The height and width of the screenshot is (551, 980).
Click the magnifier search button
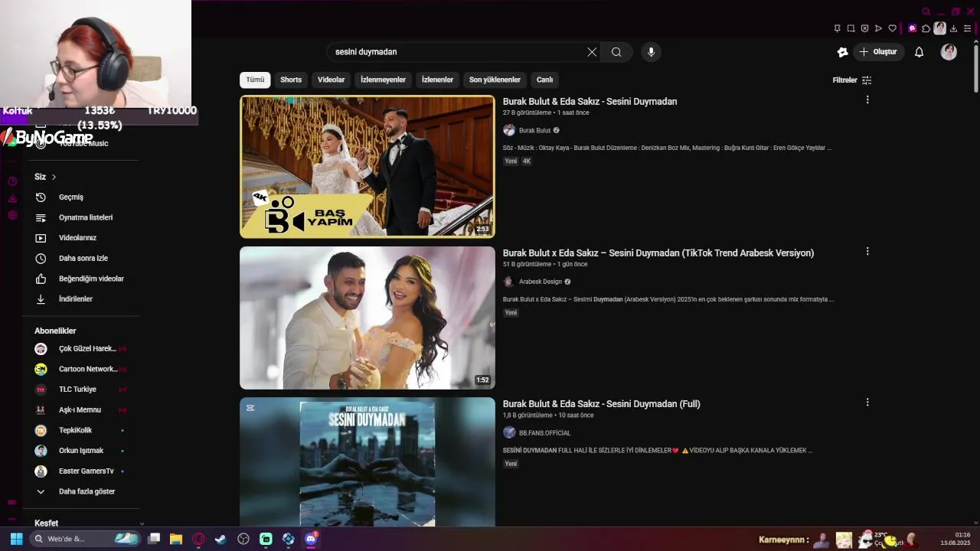click(x=616, y=52)
